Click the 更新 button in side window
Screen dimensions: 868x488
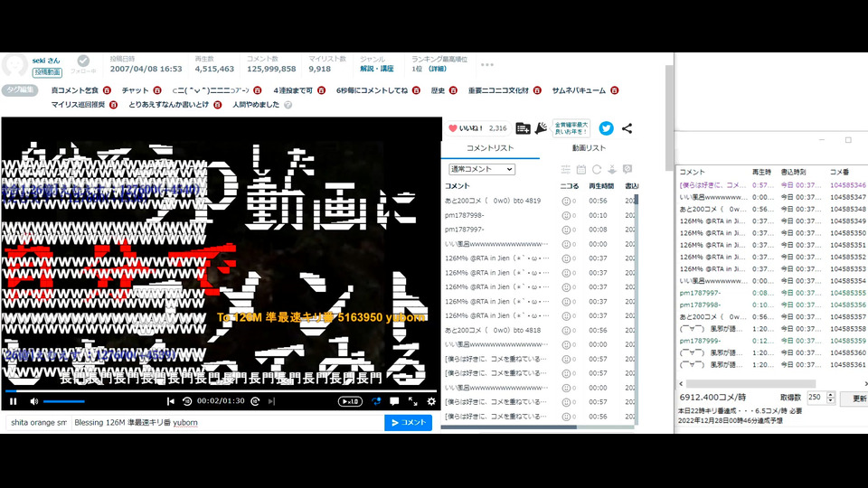click(x=855, y=399)
